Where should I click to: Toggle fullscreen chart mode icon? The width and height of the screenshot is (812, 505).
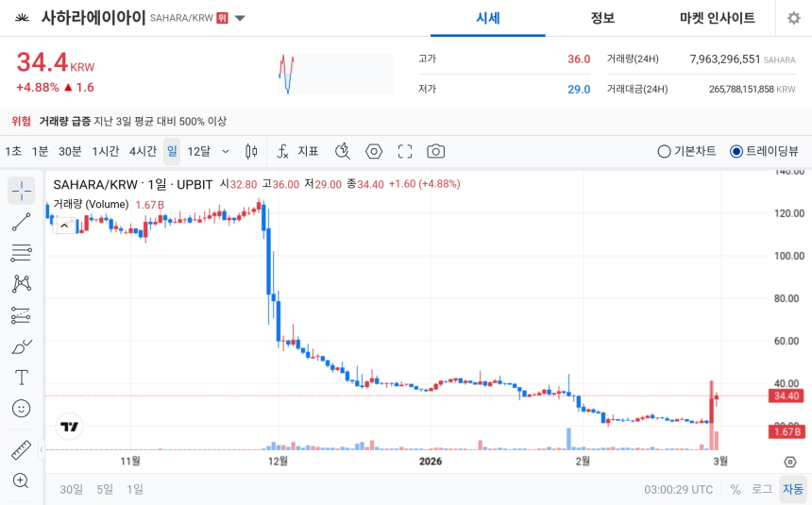[x=405, y=151]
